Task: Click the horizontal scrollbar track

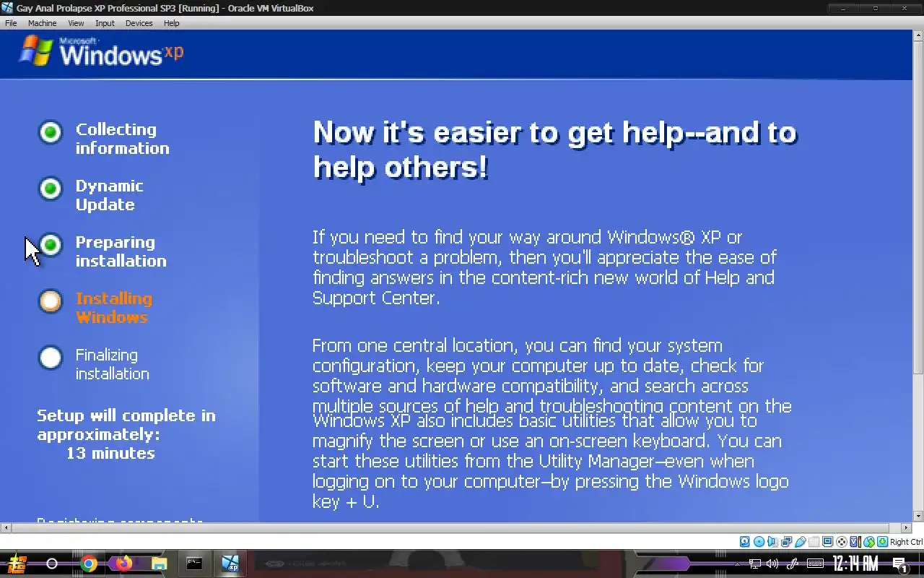Action: [x=456, y=527]
